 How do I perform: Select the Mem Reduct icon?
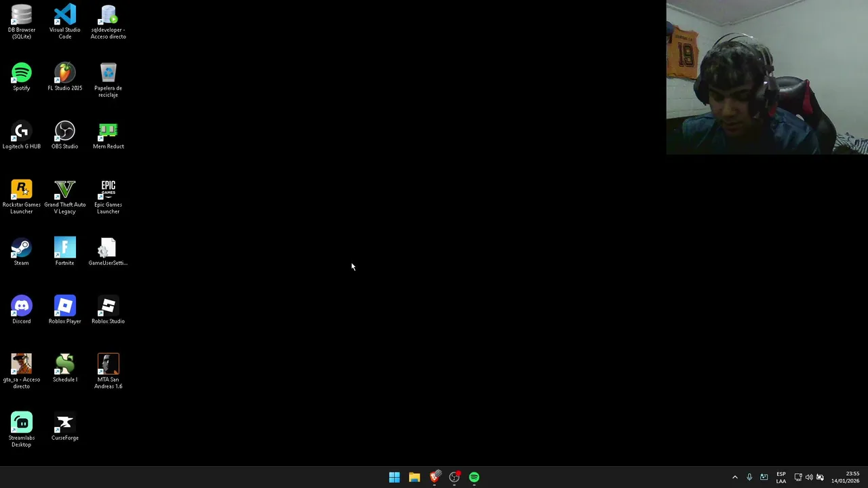(x=108, y=136)
